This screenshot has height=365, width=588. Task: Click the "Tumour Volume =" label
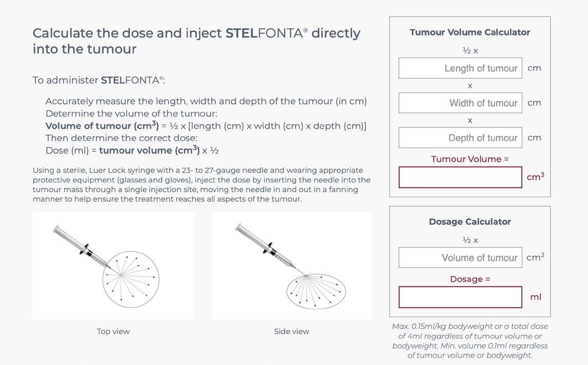470,159
